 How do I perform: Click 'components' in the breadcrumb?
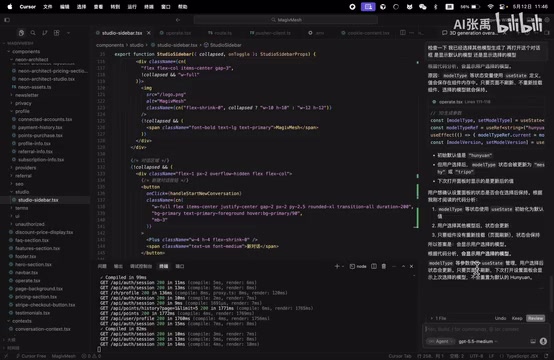pos(110,45)
